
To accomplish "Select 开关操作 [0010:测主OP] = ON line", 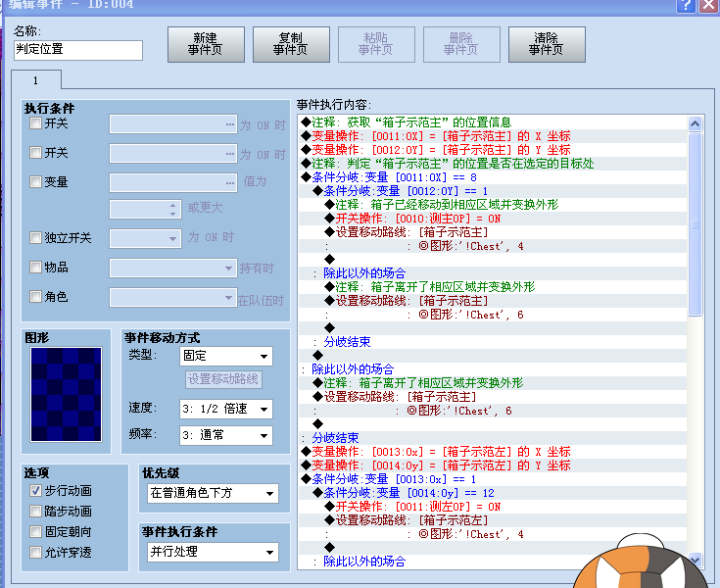I will point(493,219).
